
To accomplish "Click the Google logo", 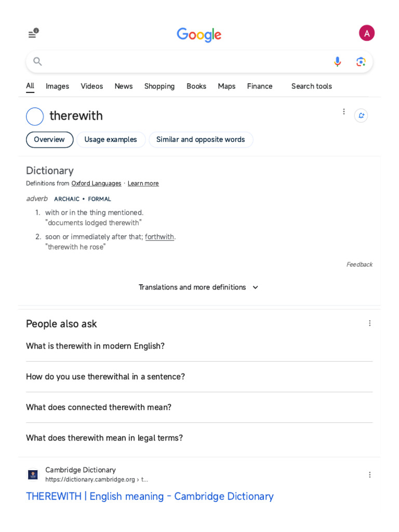I will [x=199, y=35].
